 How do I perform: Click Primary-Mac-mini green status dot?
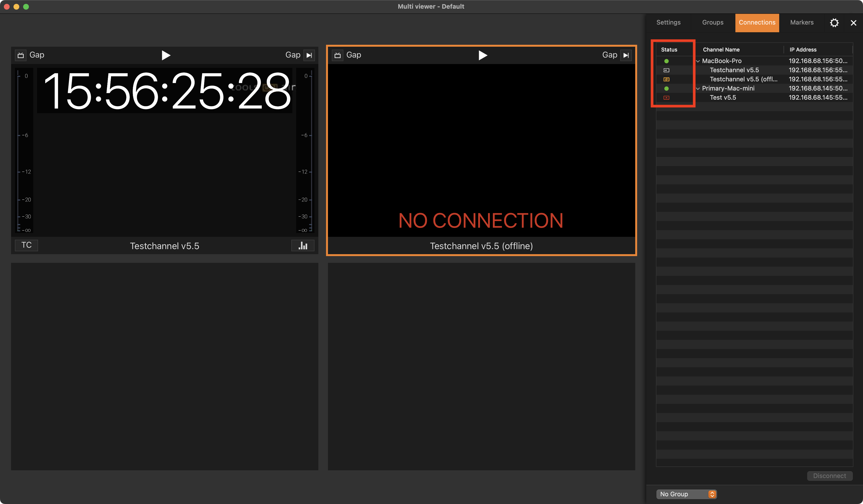(667, 89)
